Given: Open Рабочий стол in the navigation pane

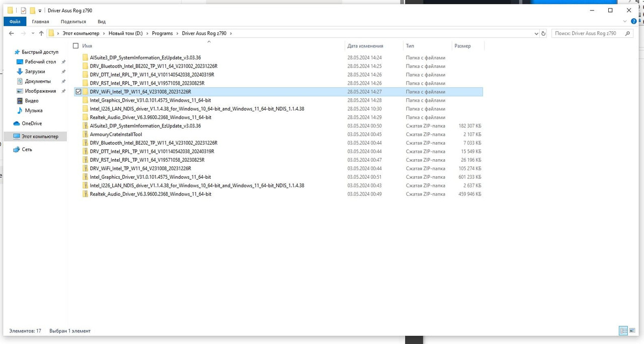Looking at the screenshot, I should (37, 62).
